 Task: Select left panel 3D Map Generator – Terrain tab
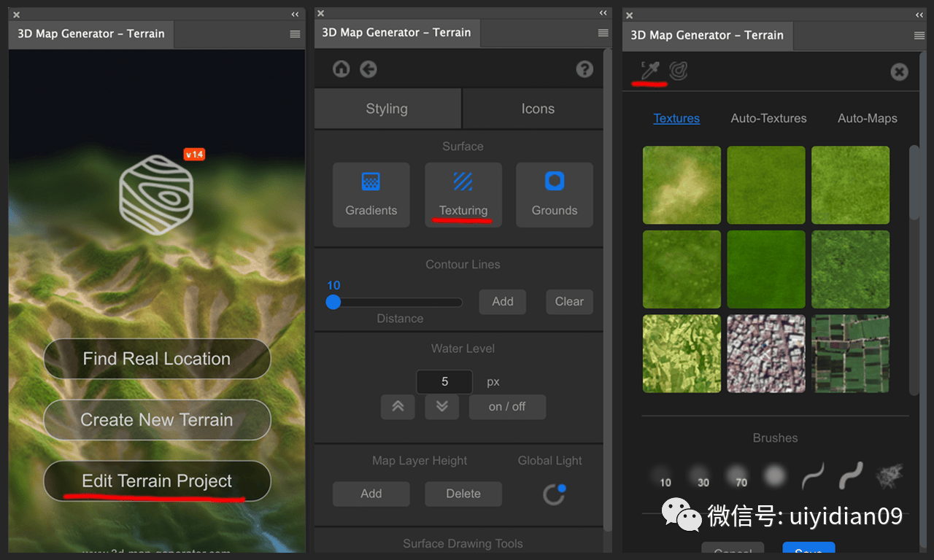coord(91,34)
